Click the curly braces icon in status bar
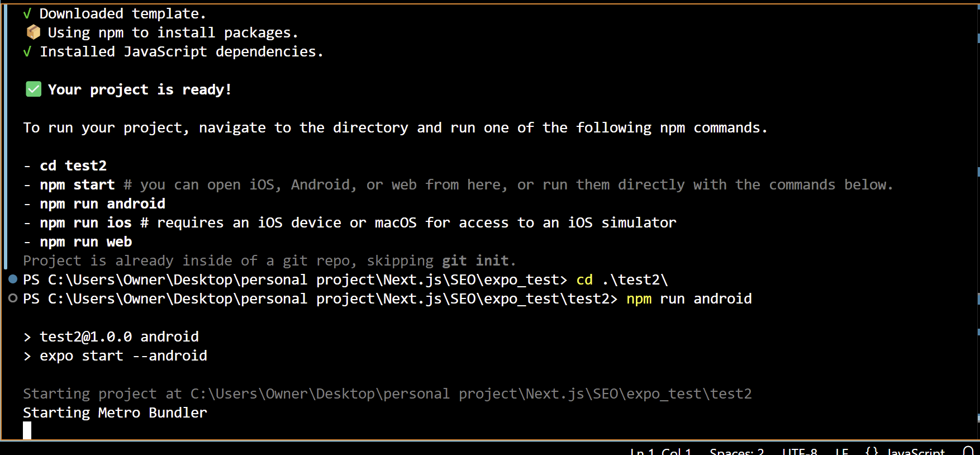Screen dimensions: 980x455 (871, 451)
